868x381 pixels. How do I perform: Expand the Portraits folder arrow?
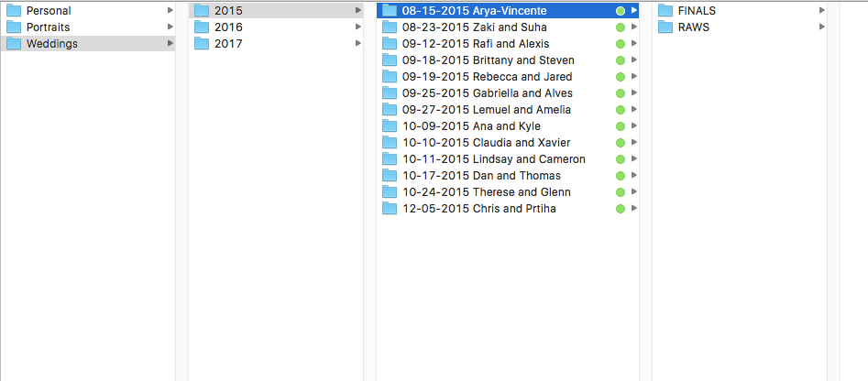[170, 27]
